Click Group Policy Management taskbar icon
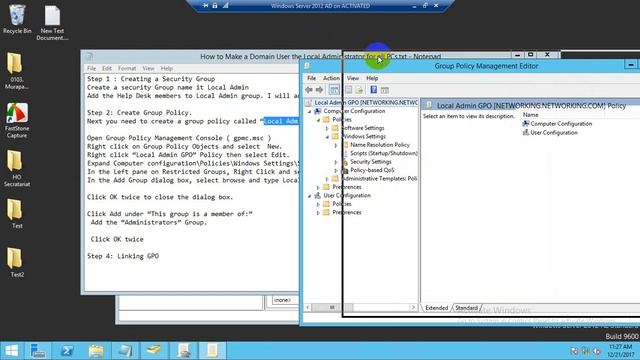Image resolution: width=640 pixels, height=360 pixels. 183,351
